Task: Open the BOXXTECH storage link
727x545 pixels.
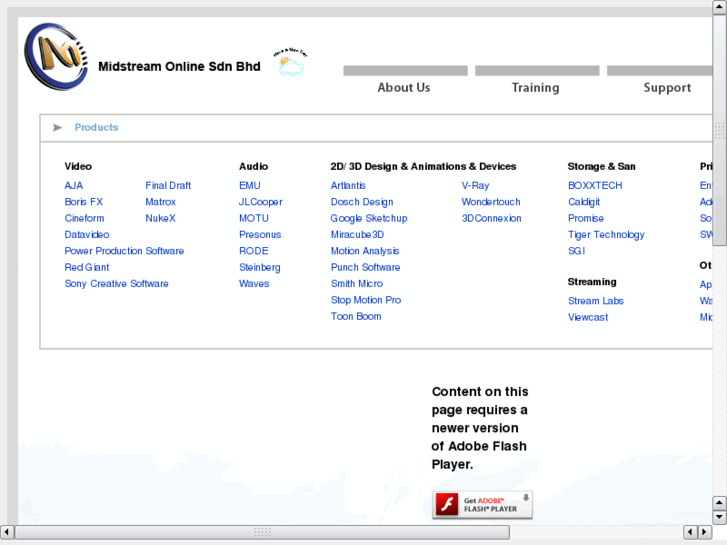Action: click(x=595, y=186)
